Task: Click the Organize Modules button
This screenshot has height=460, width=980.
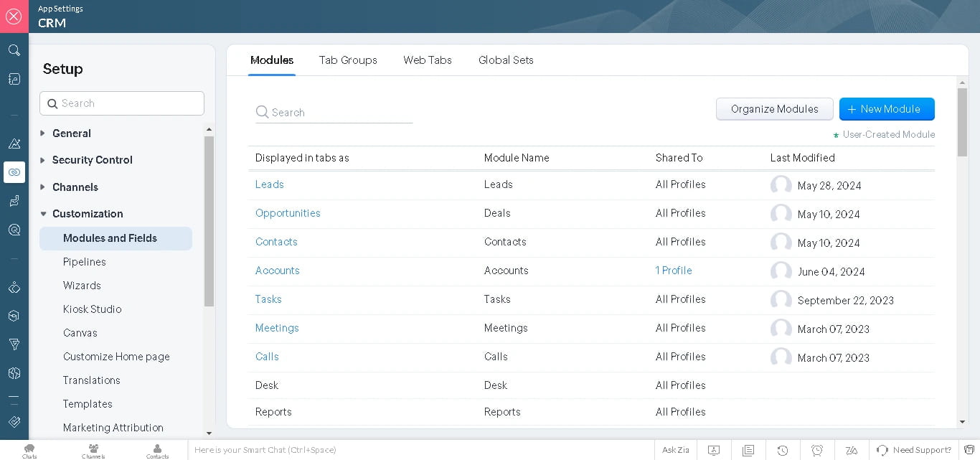Action: [774, 109]
